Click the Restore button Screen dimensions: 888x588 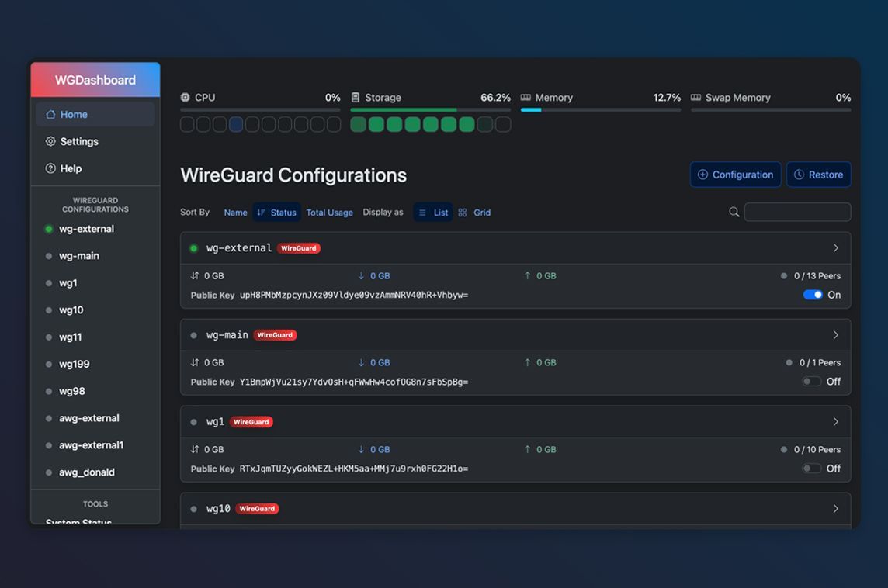pyautogui.click(x=818, y=175)
